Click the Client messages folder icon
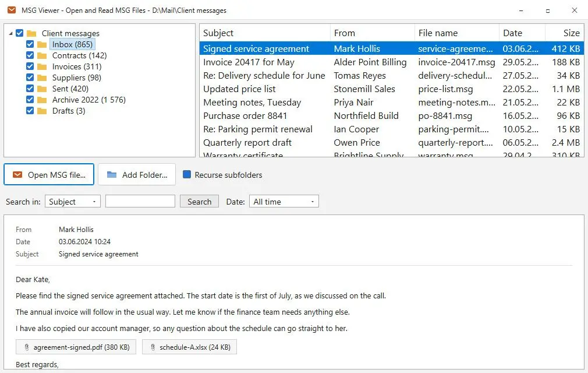This screenshot has height=373, width=588. (x=31, y=33)
